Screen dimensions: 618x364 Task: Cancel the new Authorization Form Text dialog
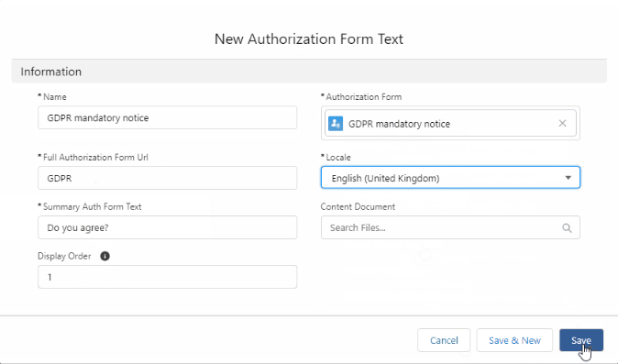(x=444, y=340)
